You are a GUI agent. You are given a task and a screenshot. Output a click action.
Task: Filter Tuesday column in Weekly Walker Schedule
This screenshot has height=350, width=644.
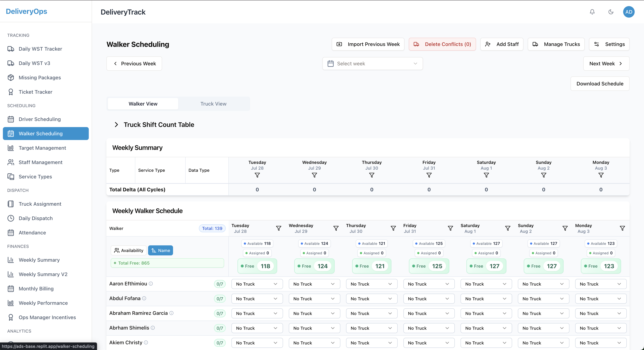point(279,228)
